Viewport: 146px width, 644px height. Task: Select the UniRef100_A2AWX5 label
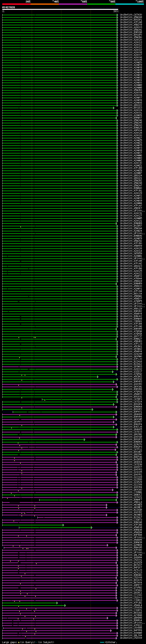(131, 70)
